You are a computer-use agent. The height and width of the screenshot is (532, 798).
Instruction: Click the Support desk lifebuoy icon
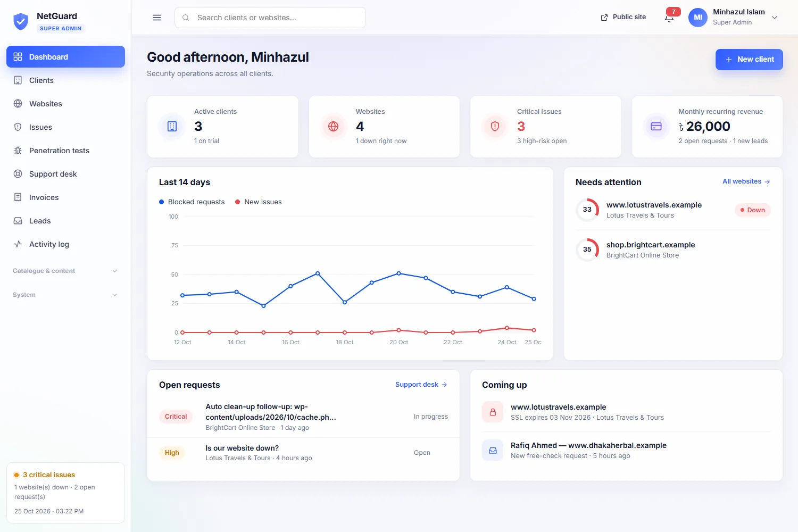(18, 174)
